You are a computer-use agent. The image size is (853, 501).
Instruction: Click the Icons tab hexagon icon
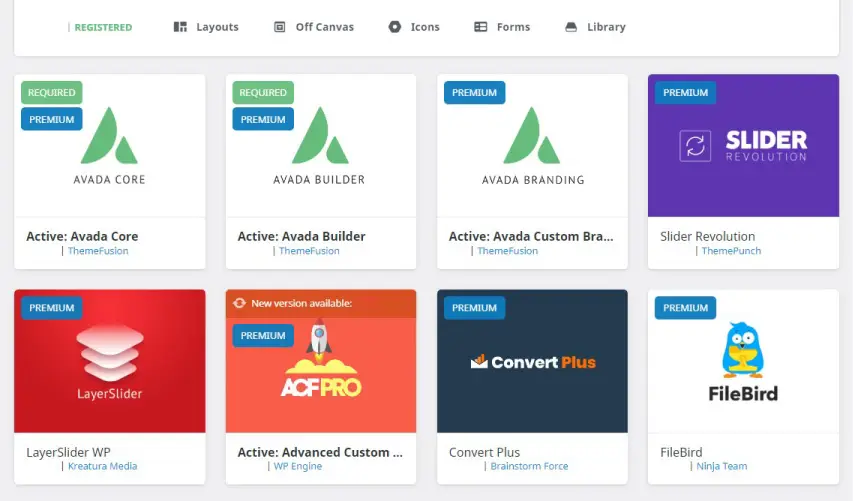(395, 27)
